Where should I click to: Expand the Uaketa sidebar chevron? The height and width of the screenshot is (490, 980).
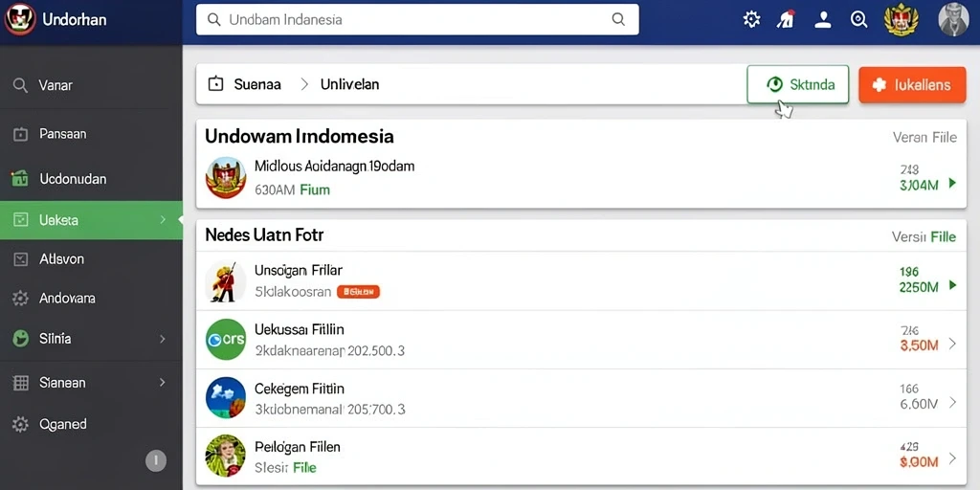(163, 219)
